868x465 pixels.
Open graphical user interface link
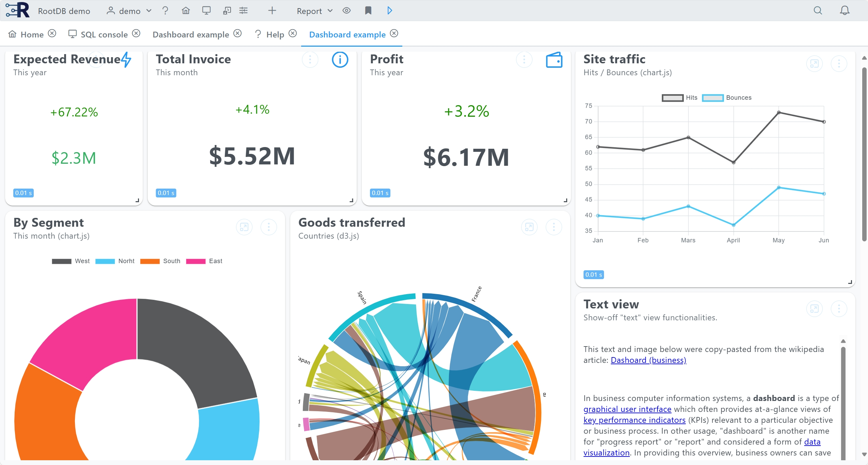point(627,409)
